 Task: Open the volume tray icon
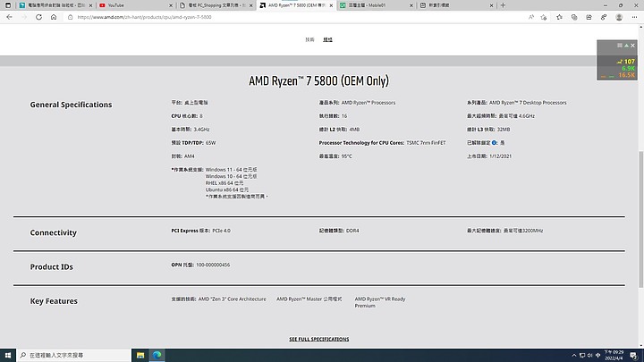point(589,356)
